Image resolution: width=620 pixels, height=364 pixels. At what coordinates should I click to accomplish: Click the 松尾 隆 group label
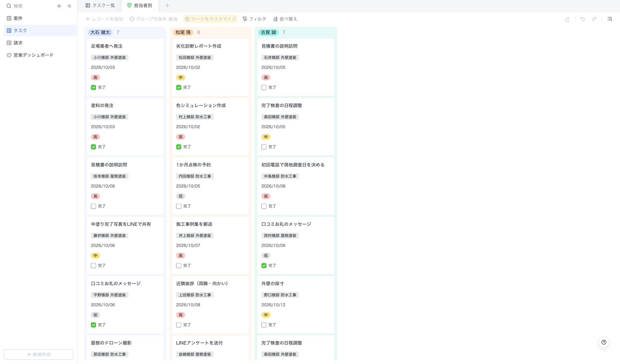click(183, 33)
